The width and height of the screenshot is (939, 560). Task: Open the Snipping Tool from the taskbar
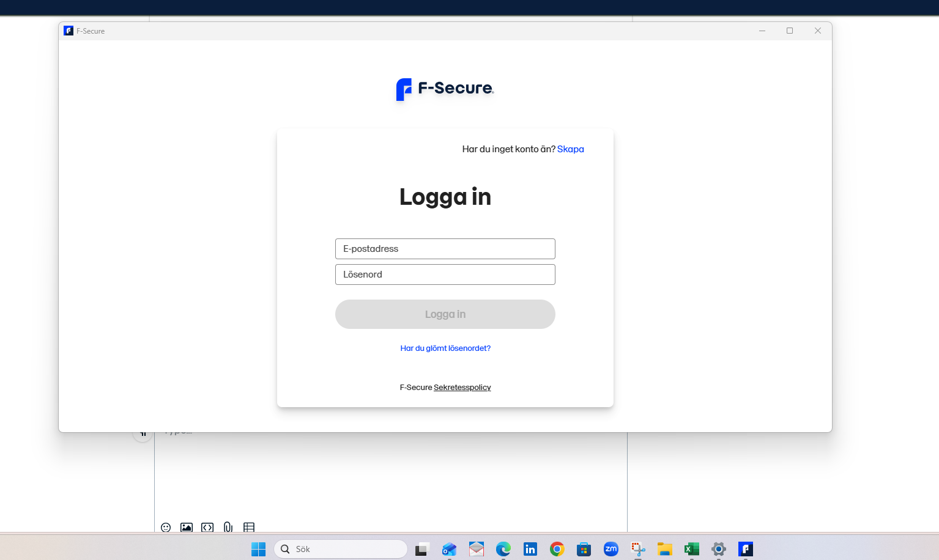click(x=637, y=548)
